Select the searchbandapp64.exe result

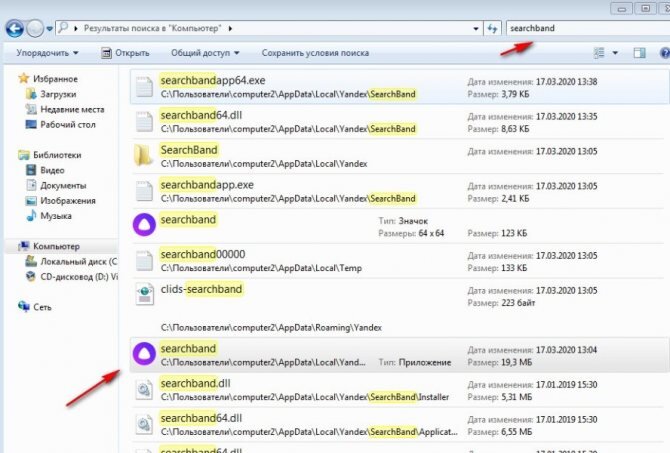[400, 87]
